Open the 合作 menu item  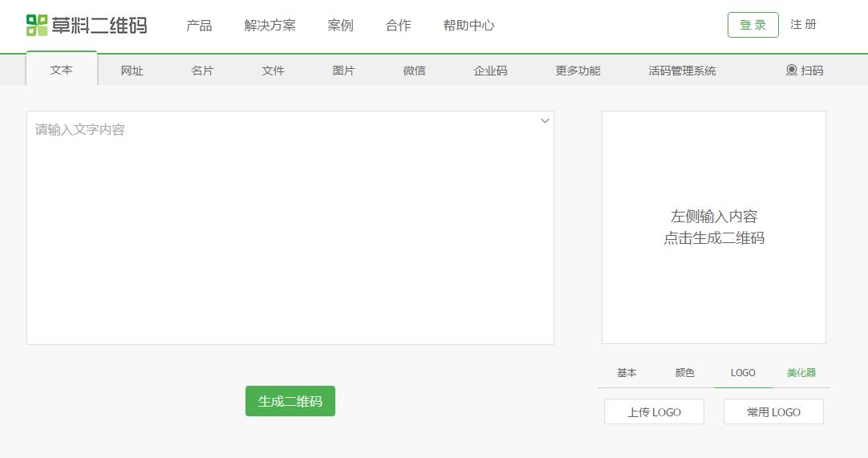point(398,25)
